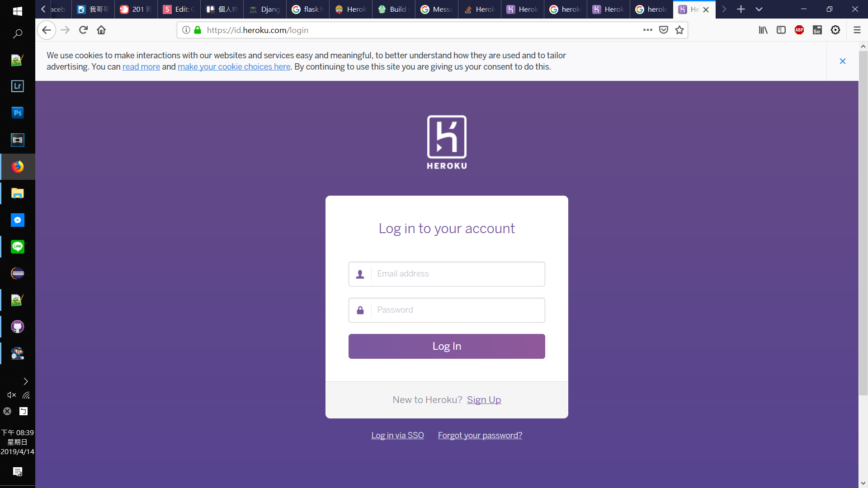Click the page vertical scrollbar
The image size is (868, 488).
[863, 221]
